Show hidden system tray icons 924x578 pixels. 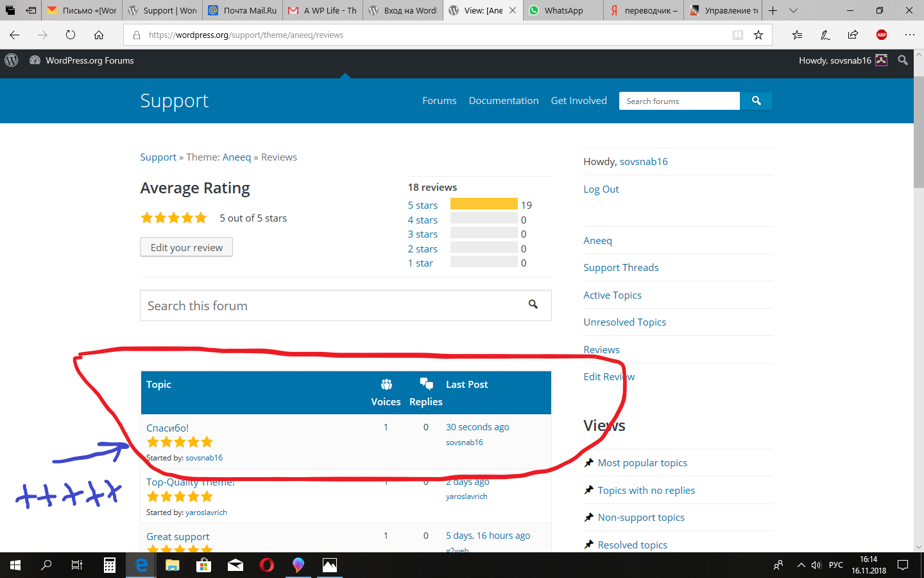click(x=801, y=565)
